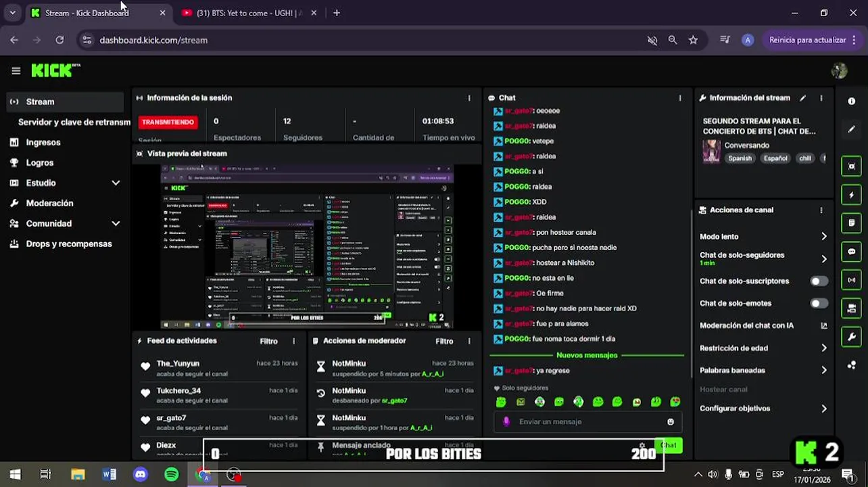
Task: Click Filtro in Acciones de moderador
Action: tap(444, 341)
